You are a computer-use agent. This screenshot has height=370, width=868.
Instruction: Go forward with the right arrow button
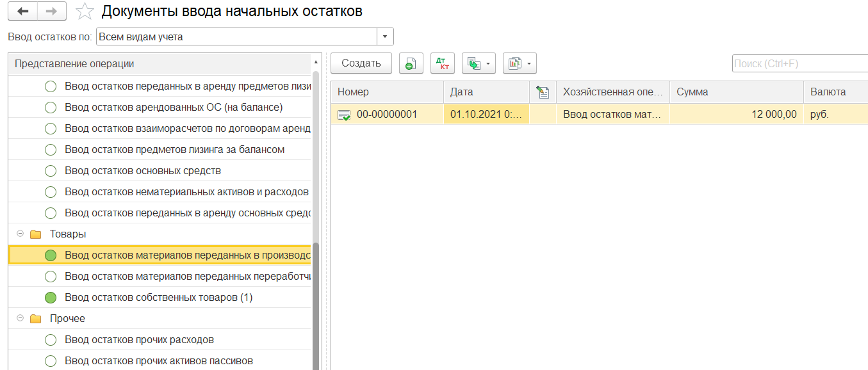coord(53,12)
